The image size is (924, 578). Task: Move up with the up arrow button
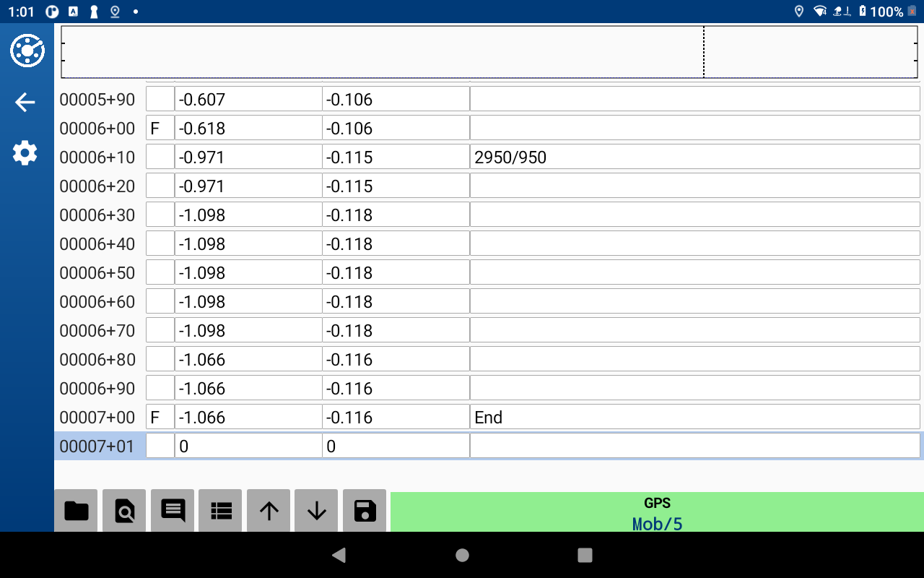pyautogui.click(x=269, y=511)
